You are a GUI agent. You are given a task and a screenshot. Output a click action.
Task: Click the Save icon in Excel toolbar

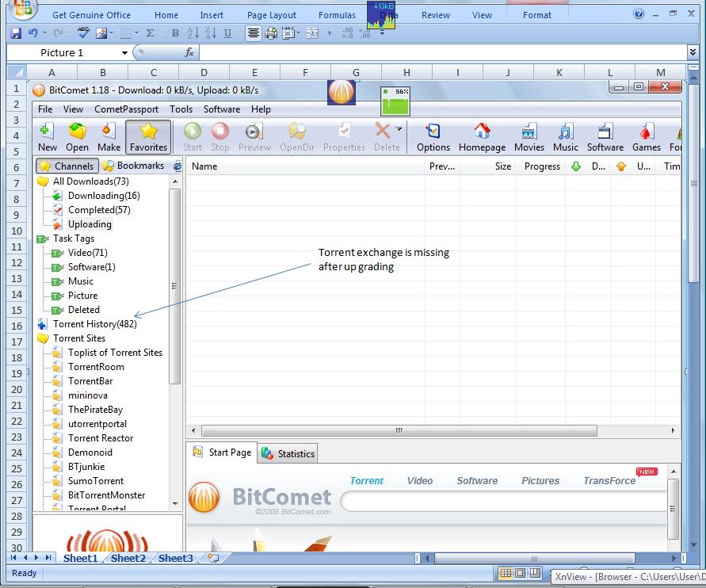tap(16, 32)
